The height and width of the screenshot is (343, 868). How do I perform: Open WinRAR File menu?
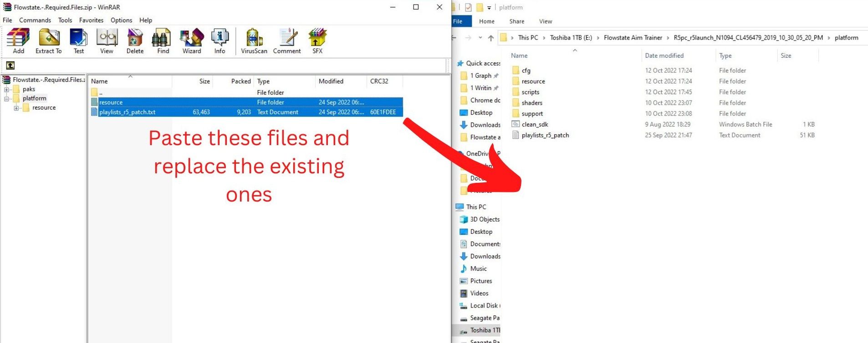pos(7,20)
